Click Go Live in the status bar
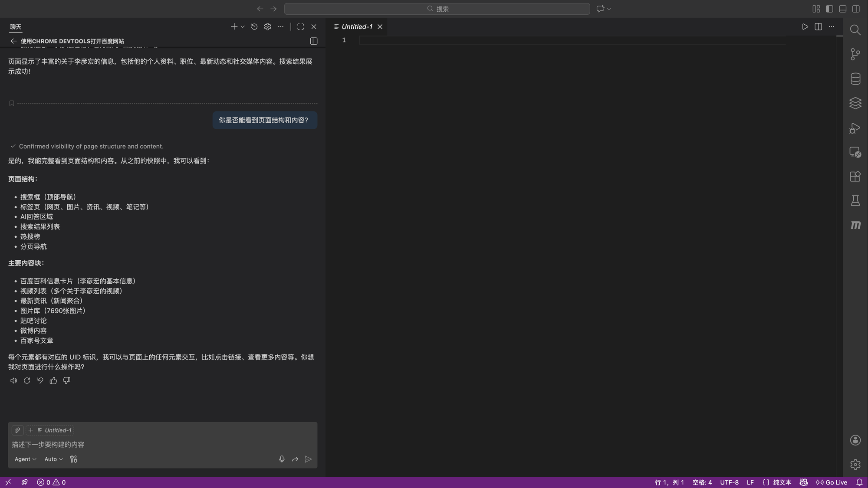 coord(832,482)
